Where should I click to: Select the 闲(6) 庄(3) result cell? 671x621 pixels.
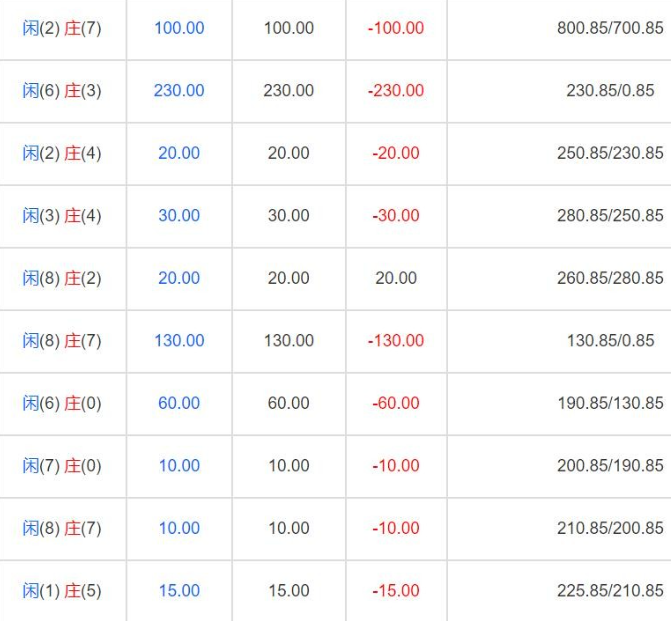pos(62,90)
